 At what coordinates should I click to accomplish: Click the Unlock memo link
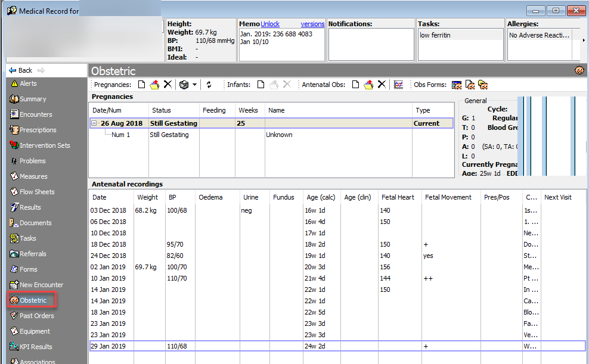pyautogui.click(x=270, y=24)
